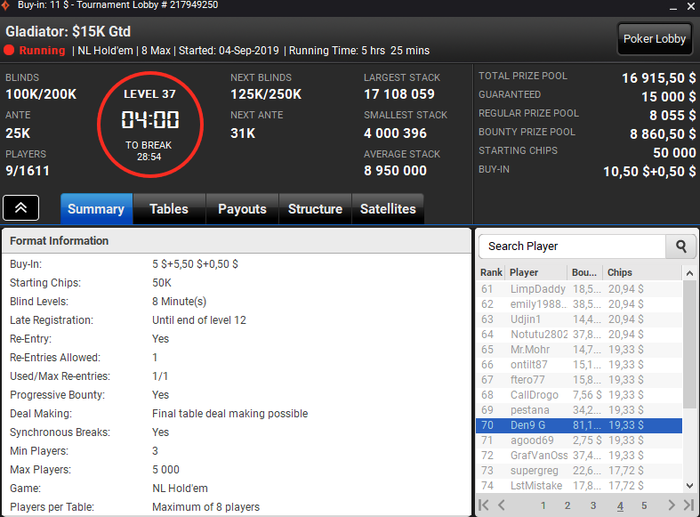This screenshot has width=700, height=517.
Task: Collapse header with double-chevron up button
Action: tap(21, 208)
